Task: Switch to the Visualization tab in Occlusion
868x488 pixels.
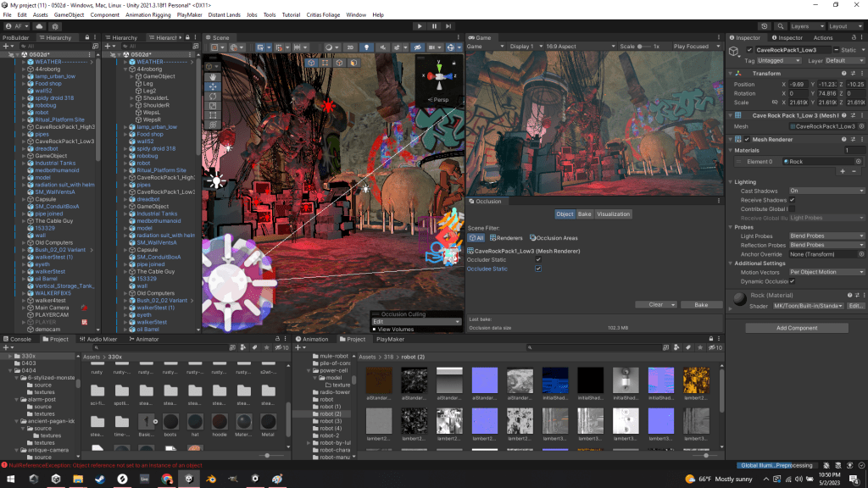Action: 613,214
